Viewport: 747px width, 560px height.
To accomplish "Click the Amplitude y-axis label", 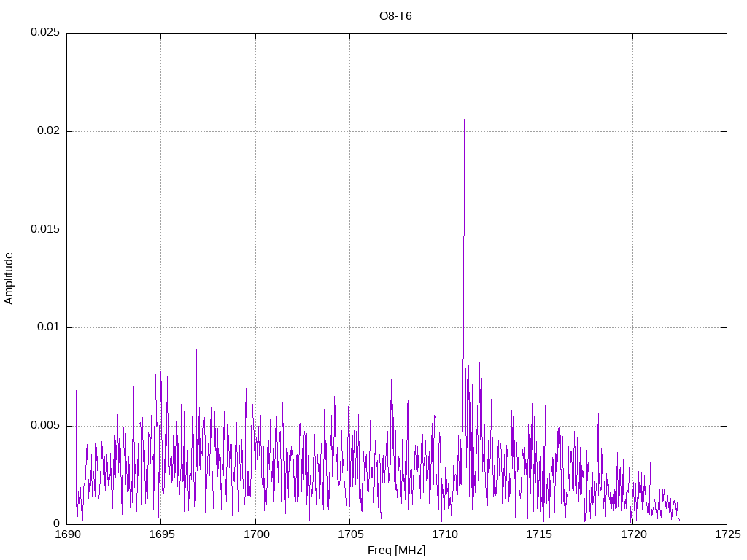I will 9,278.
